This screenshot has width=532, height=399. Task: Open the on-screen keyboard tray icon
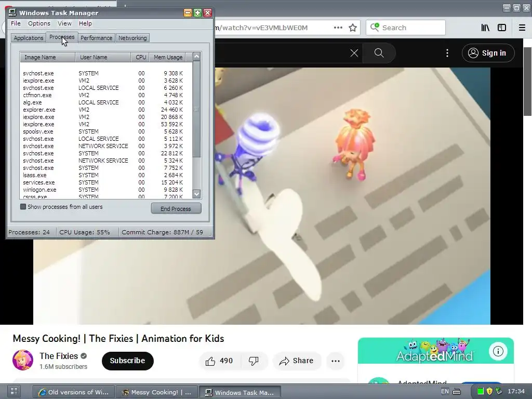pyautogui.click(x=457, y=392)
